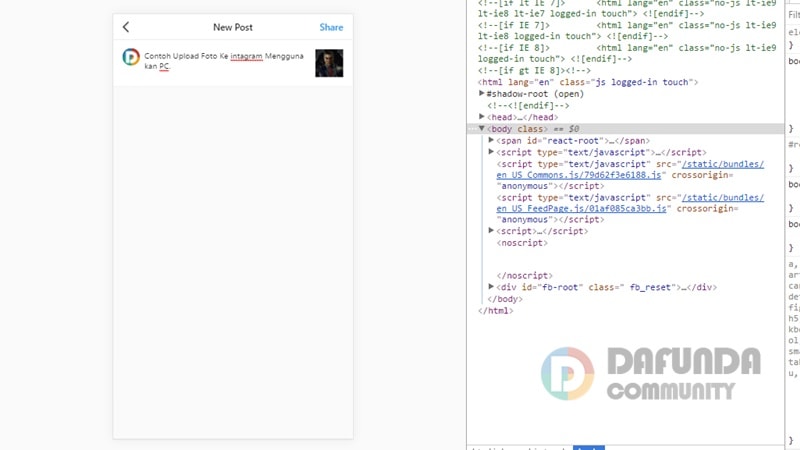Select the noscript opening tag
The height and width of the screenshot is (450, 800).
point(522,243)
